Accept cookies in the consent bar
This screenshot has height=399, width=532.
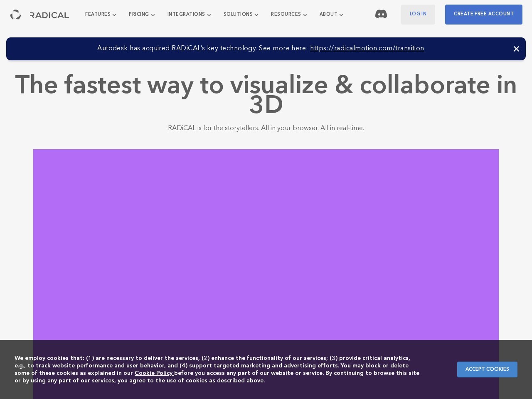(x=487, y=369)
